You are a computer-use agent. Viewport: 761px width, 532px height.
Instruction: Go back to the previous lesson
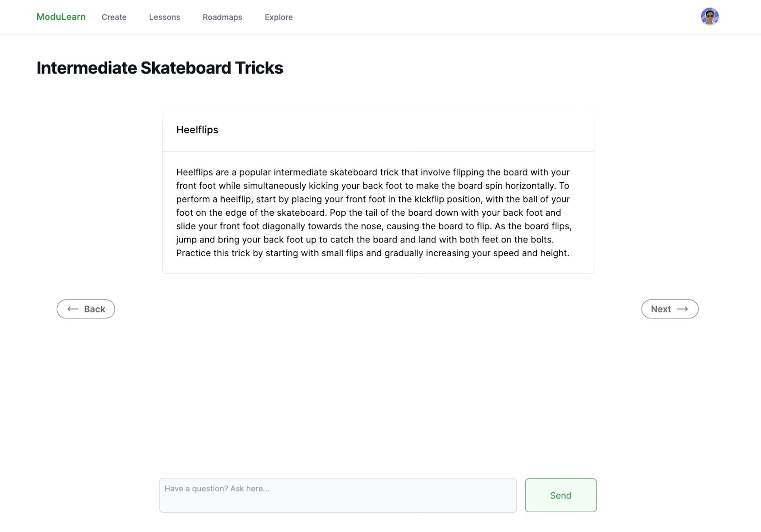click(x=86, y=309)
